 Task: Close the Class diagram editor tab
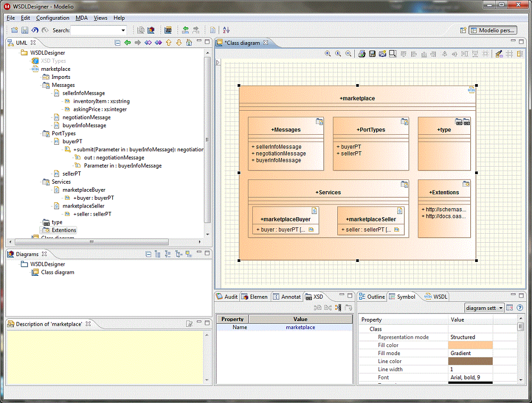pyautogui.click(x=265, y=43)
